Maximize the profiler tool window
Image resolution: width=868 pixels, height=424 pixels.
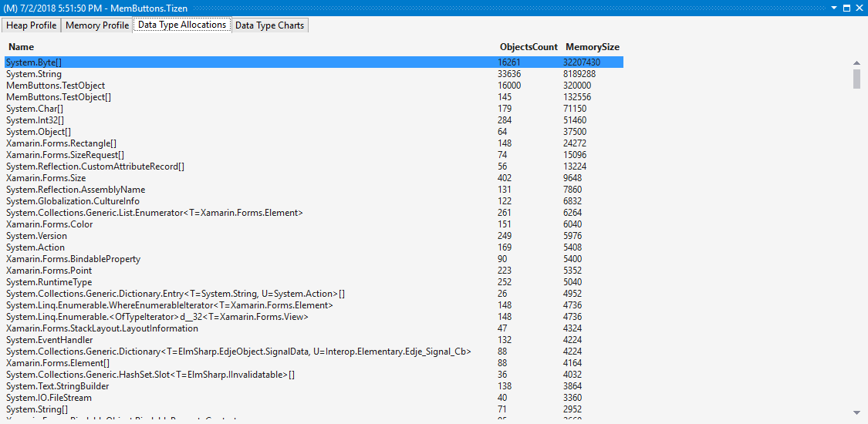coord(846,8)
